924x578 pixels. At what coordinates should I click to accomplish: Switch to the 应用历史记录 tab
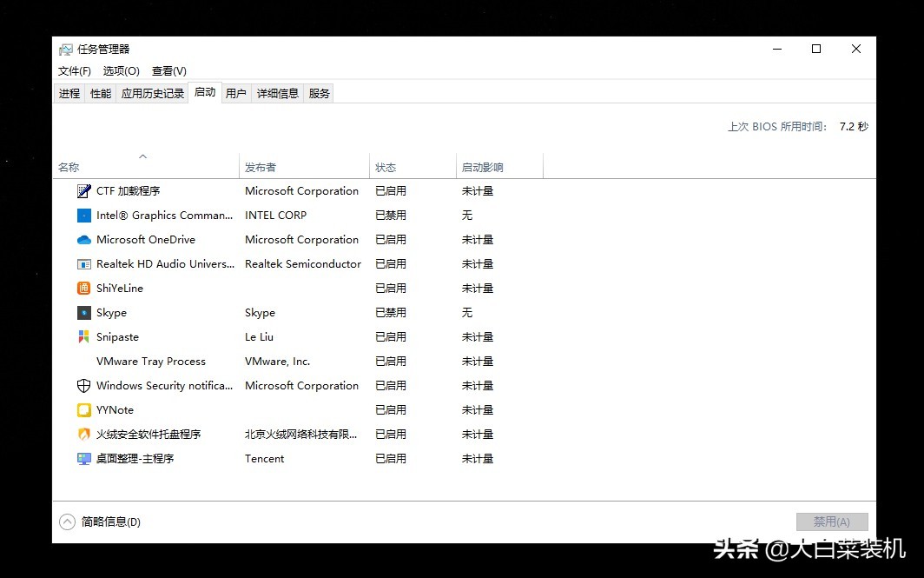pos(153,93)
